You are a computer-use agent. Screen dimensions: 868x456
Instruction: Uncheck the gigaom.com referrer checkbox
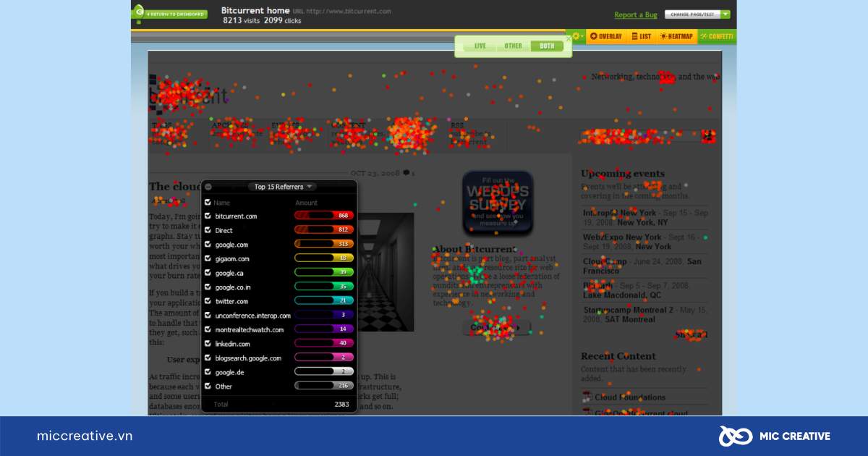coord(208,258)
